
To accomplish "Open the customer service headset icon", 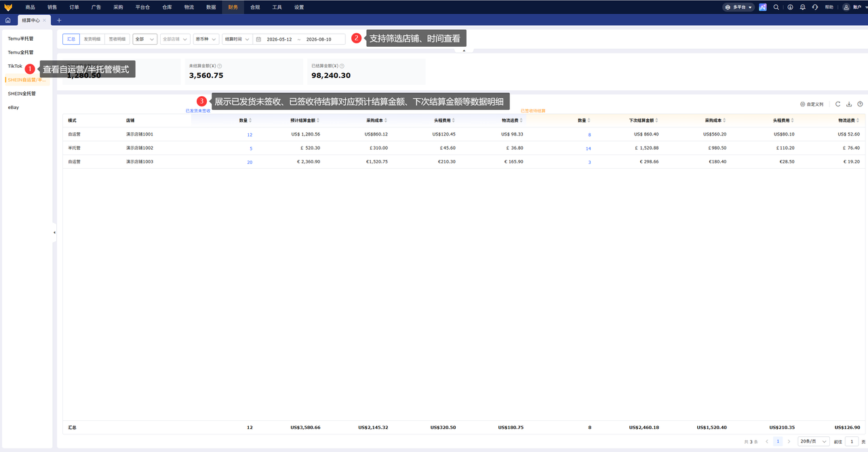I will 814,7.
